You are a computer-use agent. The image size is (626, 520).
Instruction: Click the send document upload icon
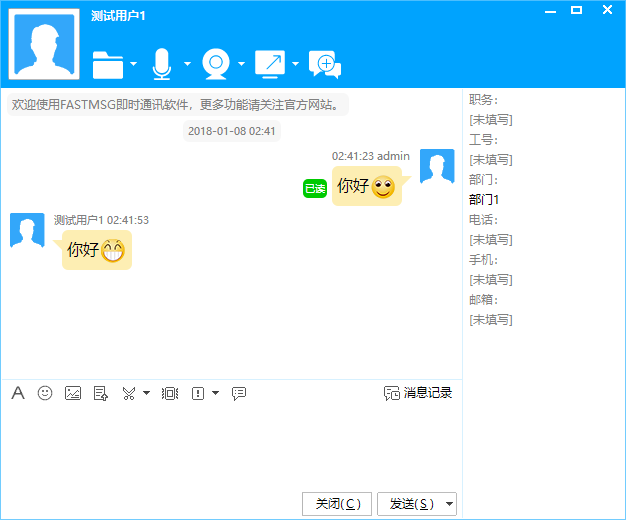pos(101,393)
